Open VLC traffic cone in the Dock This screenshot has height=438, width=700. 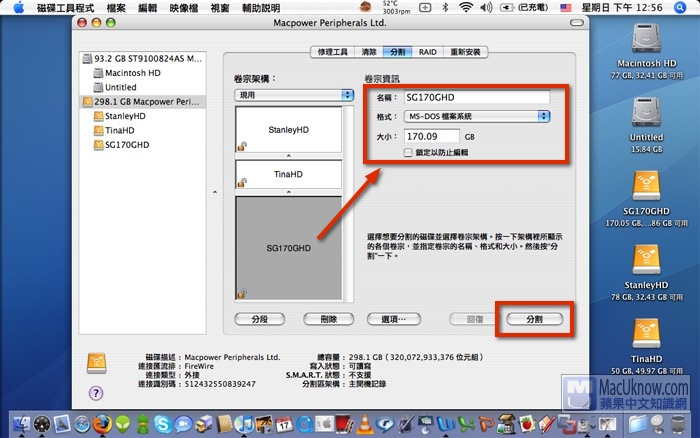click(x=365, y=424)
